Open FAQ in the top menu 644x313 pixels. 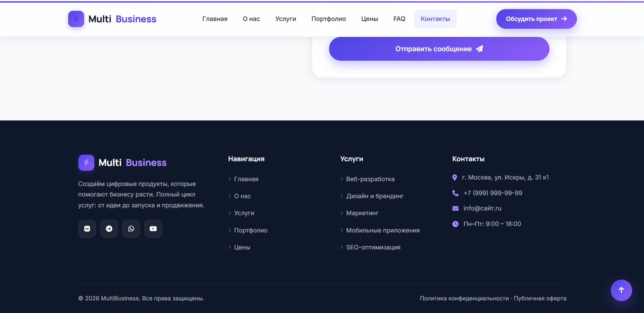[x=399, y=19]
